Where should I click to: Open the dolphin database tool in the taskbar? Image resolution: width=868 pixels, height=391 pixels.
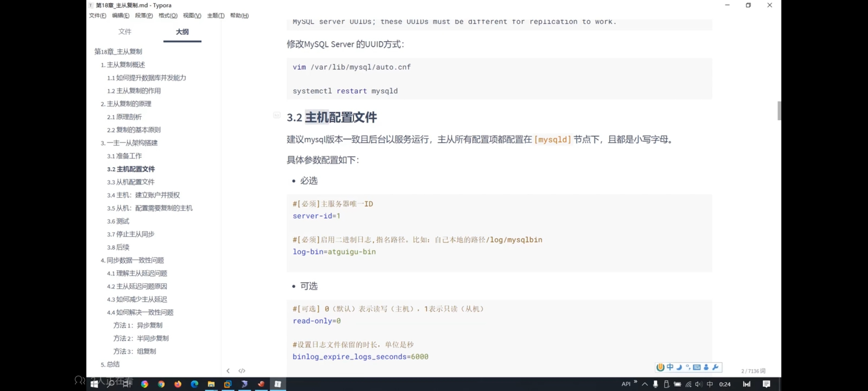[245, 384]
